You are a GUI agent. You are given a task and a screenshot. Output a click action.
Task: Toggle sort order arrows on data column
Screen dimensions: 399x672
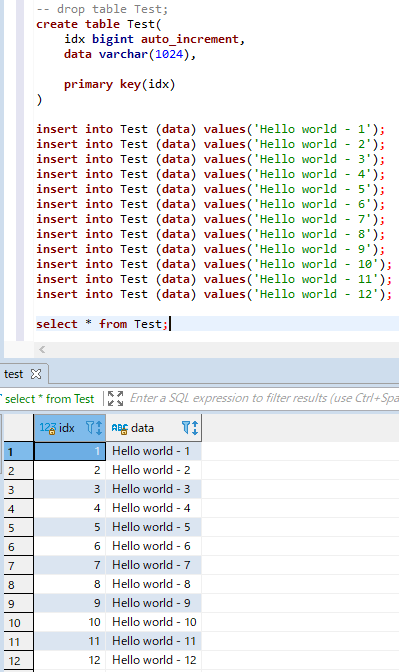(195, 428)
